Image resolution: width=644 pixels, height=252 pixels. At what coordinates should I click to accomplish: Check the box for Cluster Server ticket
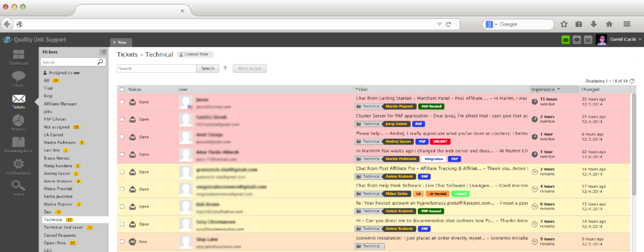coord(122,119)
